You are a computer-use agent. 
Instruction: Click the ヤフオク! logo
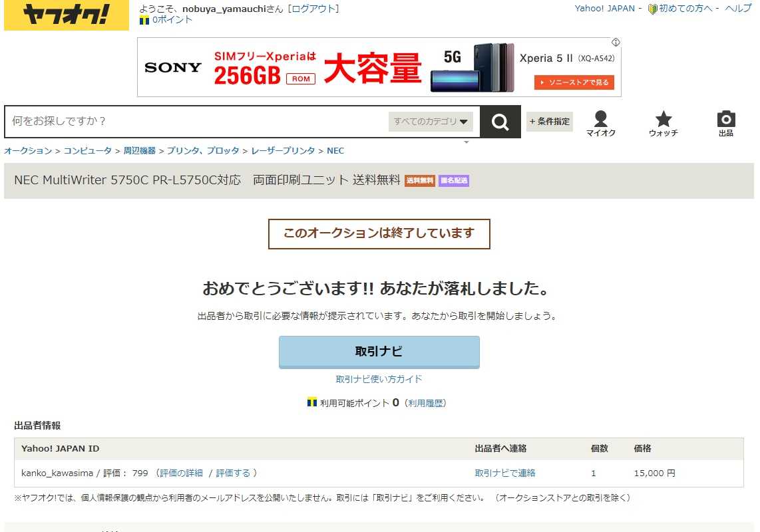[x=67, y=15]
